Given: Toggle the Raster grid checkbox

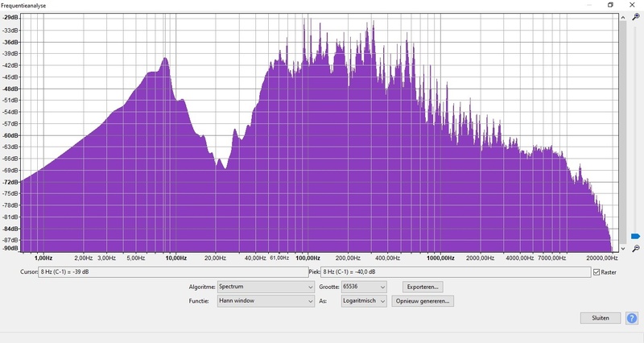Looking at the screenshot, I should (597, 272).
